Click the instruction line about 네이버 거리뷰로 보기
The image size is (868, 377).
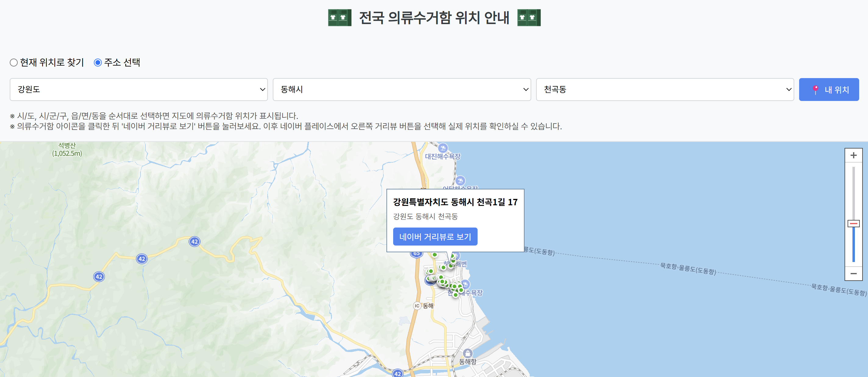286,127
